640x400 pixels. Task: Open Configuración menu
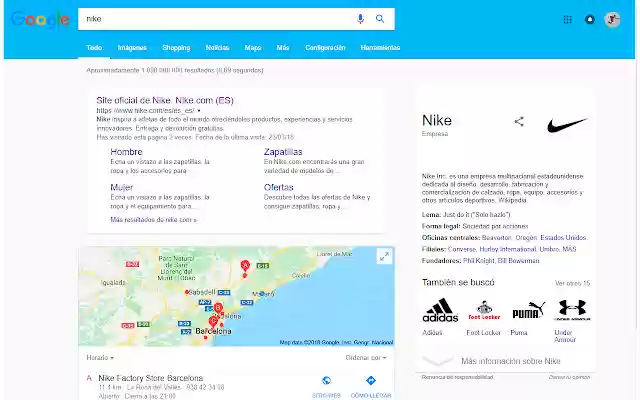pyautogui.click(x=325, y=48)
